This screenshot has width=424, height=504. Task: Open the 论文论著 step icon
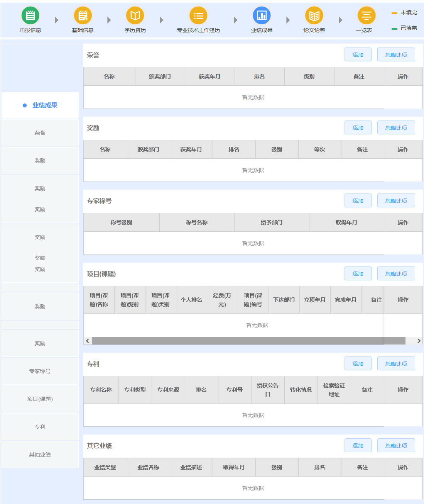point(314,16)
